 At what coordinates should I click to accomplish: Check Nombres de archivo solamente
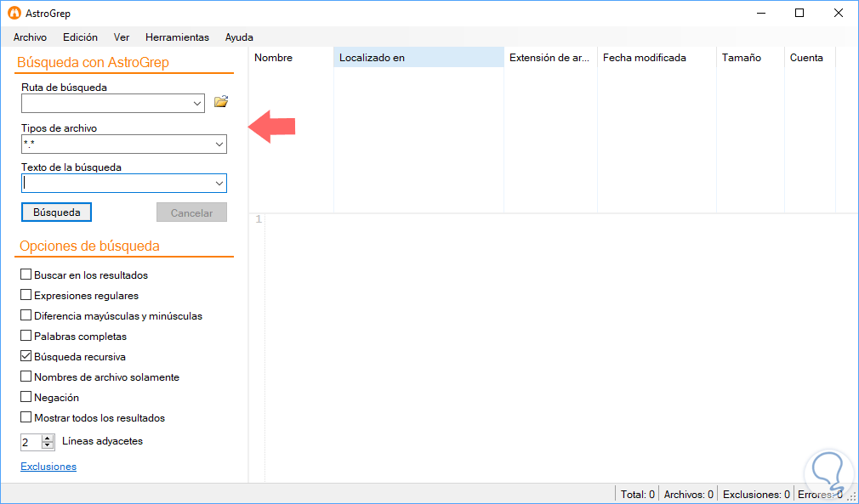(26, 377)
